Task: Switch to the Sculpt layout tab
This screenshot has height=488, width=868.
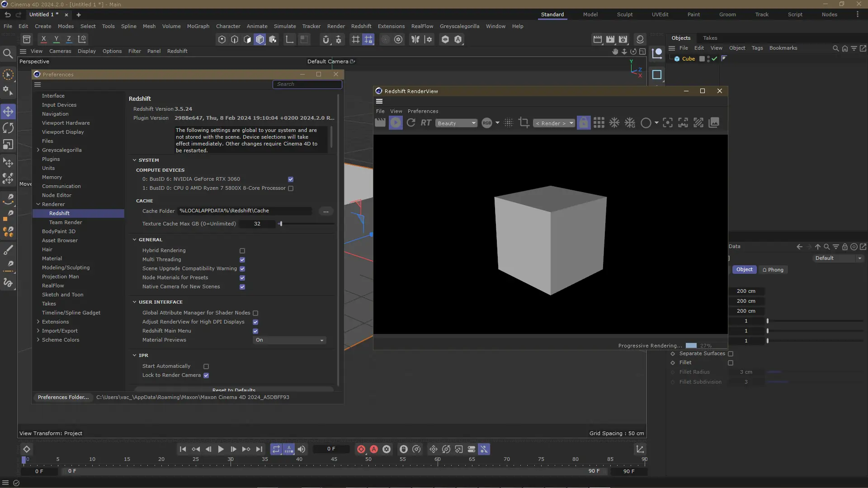Action: [x=624, y=14]
